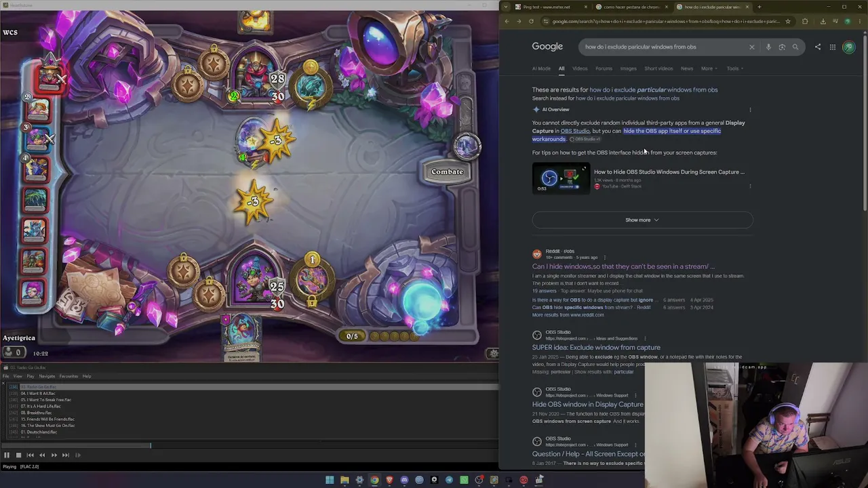Open a new Chrome tab
This screenshot has height=488, width=868.
[759, 7]
